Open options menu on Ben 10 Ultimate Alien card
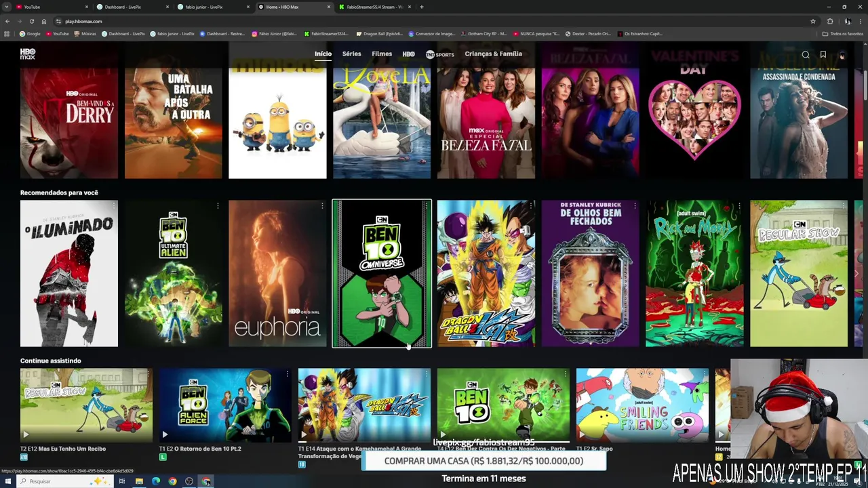 [218, 205]
